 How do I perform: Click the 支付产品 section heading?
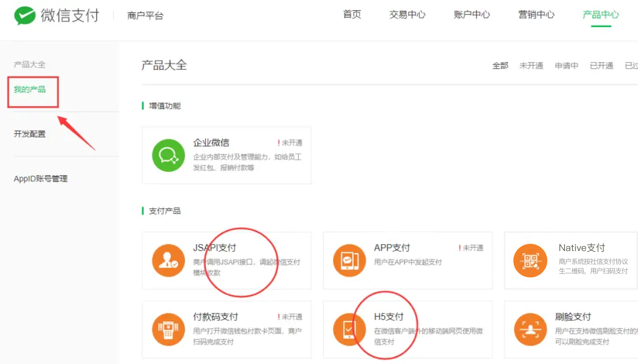(x=165, y=211)
